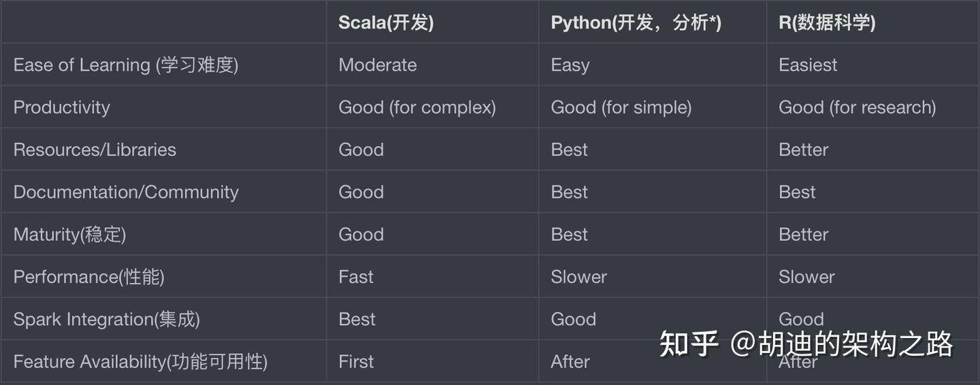
Task: Click the Good (for research) cell
Action: tap(857, 107)
